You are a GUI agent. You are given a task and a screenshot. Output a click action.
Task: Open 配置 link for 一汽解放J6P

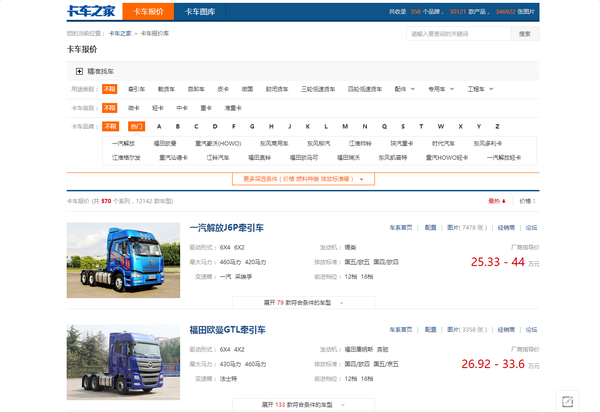click(430, 228)
